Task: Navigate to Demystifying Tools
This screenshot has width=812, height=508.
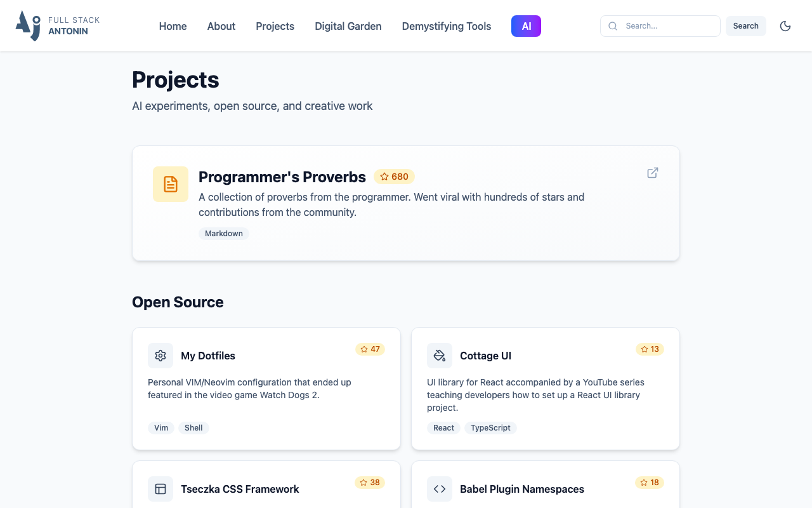Action: 446,26
